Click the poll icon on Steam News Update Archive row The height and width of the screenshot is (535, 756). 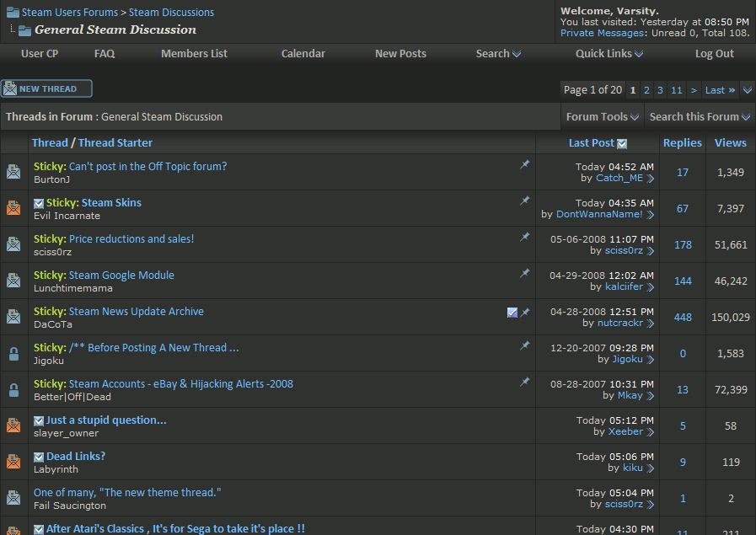tap(512, 313)
